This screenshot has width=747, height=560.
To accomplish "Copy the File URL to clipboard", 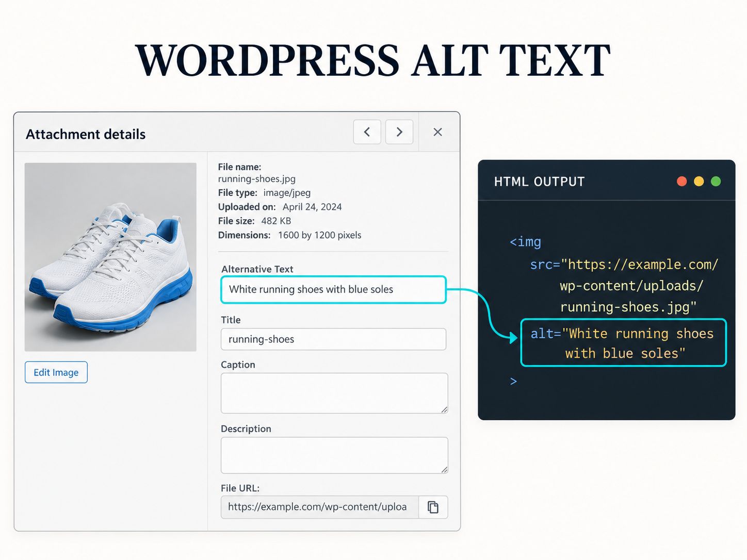I will click(x=433, y=507).
